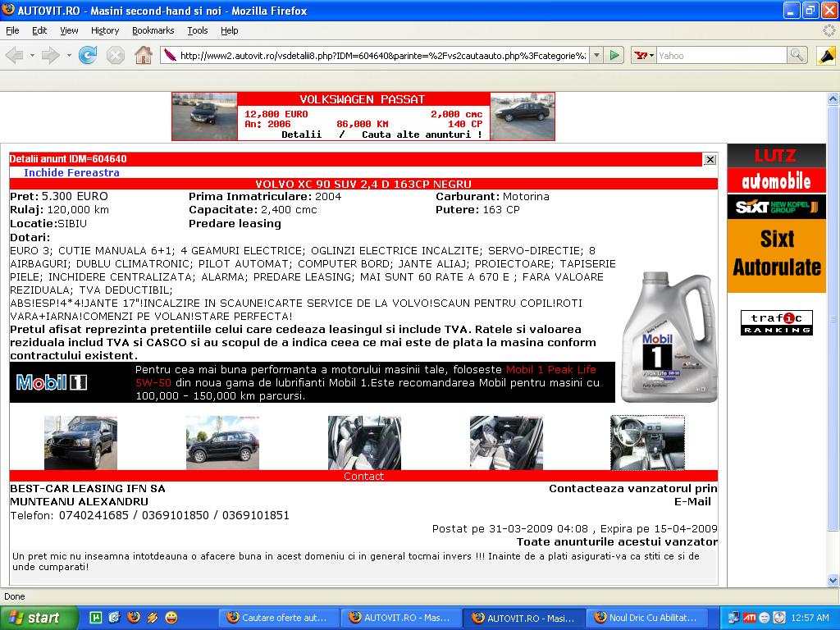Viewport: 840px width, 630px height.
Task: Open the Bookmarks menu
Action: 153,30
